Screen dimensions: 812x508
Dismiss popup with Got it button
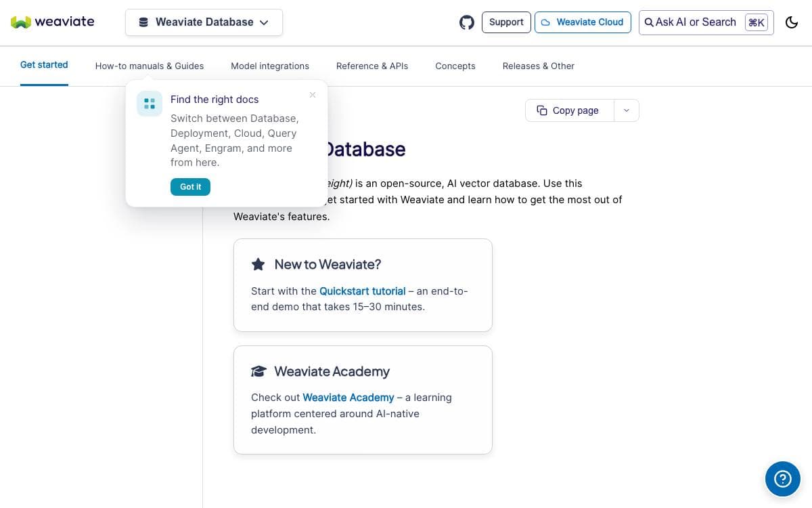190,187
